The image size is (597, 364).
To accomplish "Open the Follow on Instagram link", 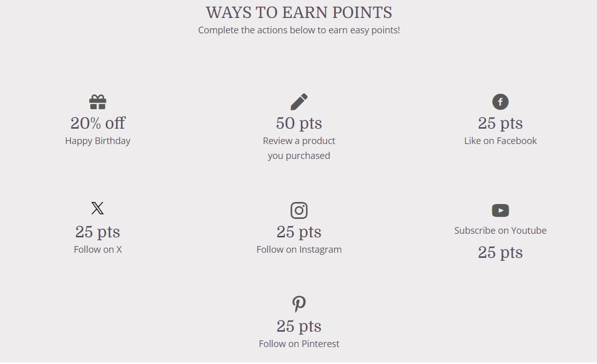I will click(x=299, y=250).
